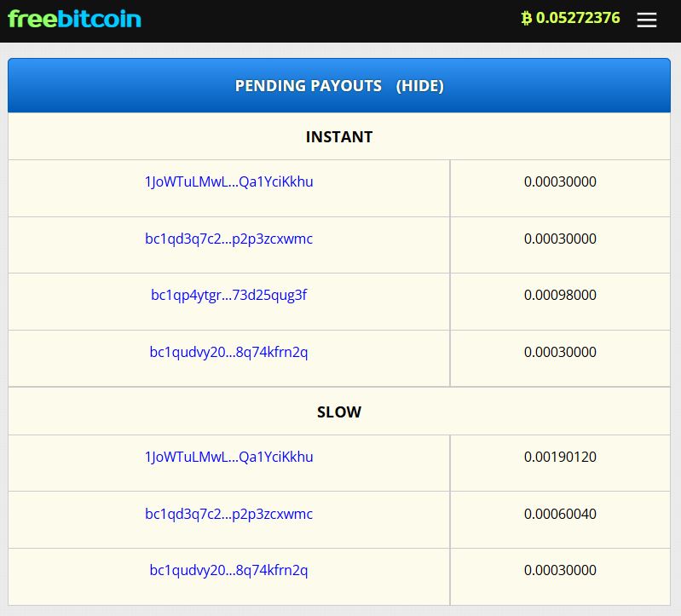Click the freebitcoin logo
The width and height of the screenshot is (681, 616).
(74, 19)
